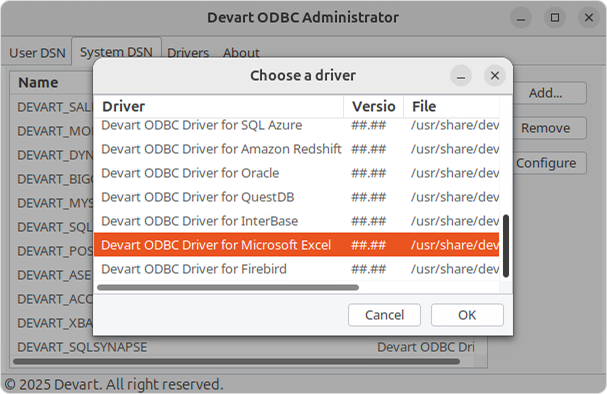Select the DEVART_DYN data source row
This screenshot has height=394, width=607.
55,155
